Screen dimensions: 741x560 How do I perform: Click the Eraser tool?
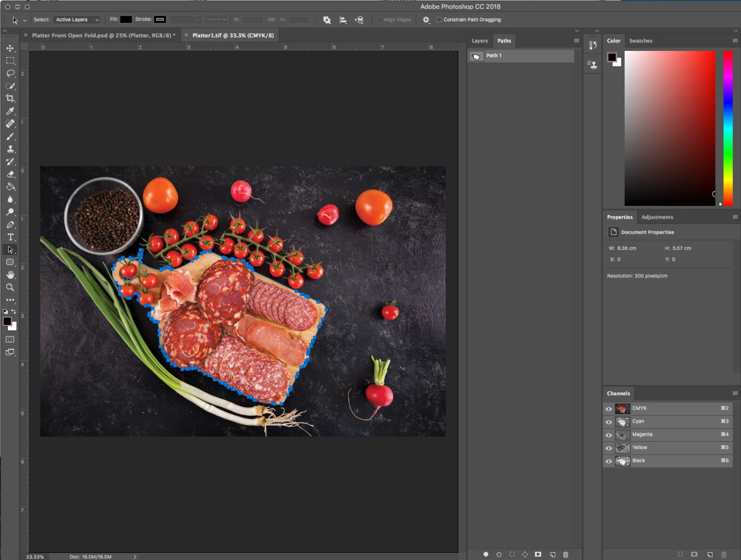pyautogui.click(x=10, y=174)
